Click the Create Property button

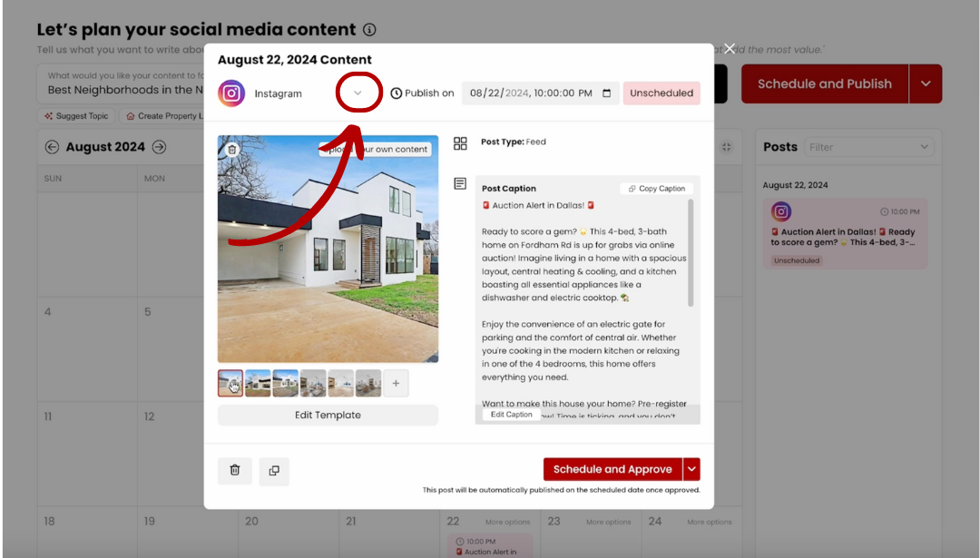click(163, 115)
